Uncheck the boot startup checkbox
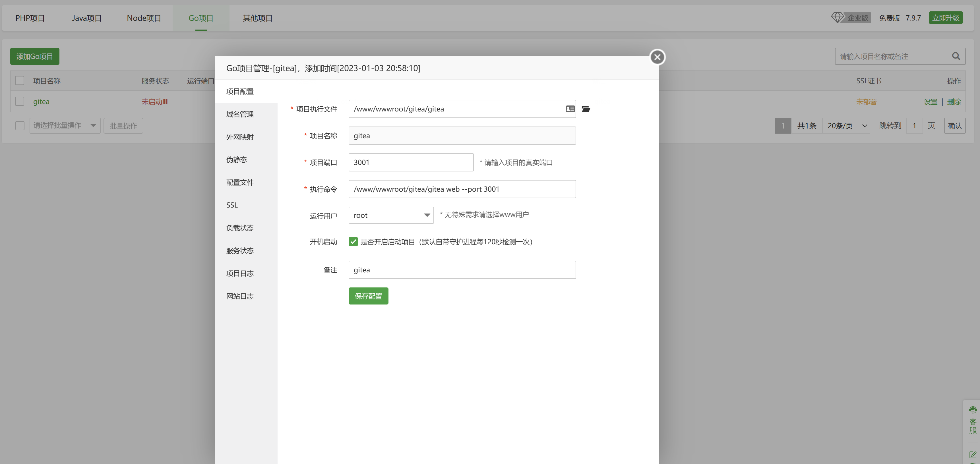Viewport: 980px width, 464px height. pos(353,242)
